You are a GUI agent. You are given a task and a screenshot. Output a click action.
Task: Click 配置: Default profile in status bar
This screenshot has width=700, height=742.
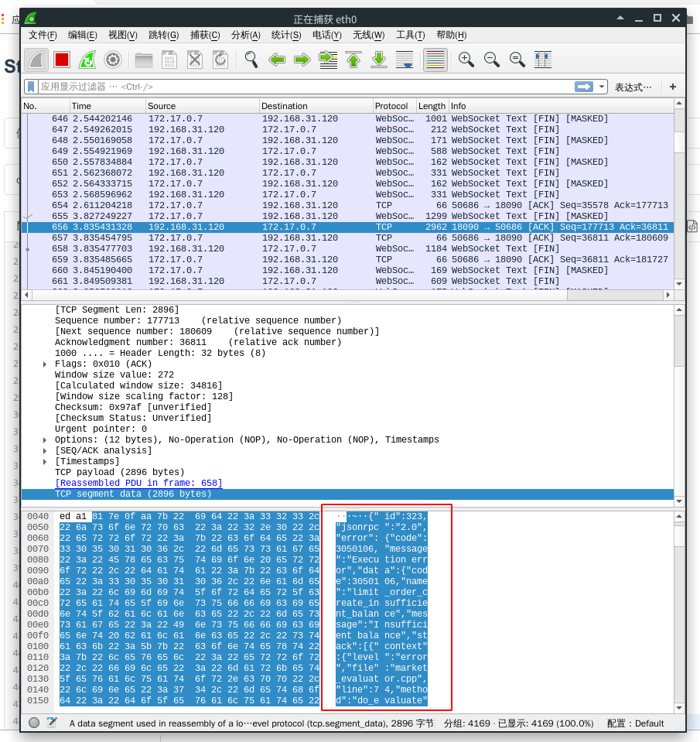[x=635, y=723]
